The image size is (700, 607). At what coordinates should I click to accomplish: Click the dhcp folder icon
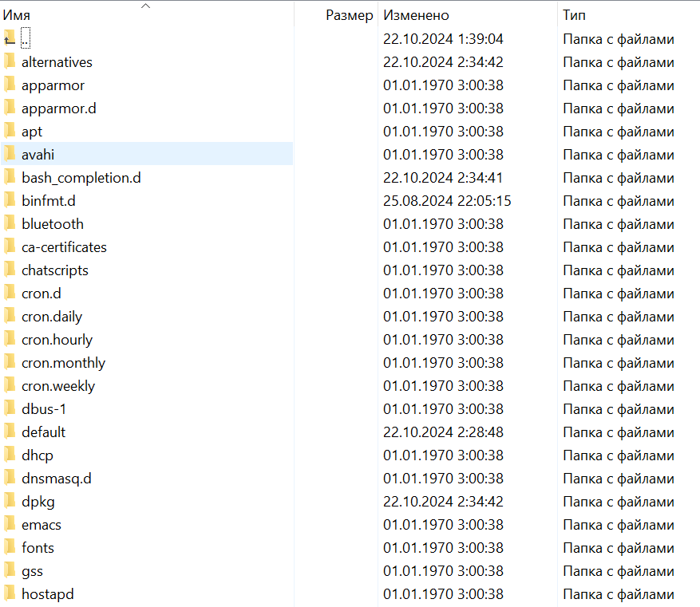(x=10, y=455)
